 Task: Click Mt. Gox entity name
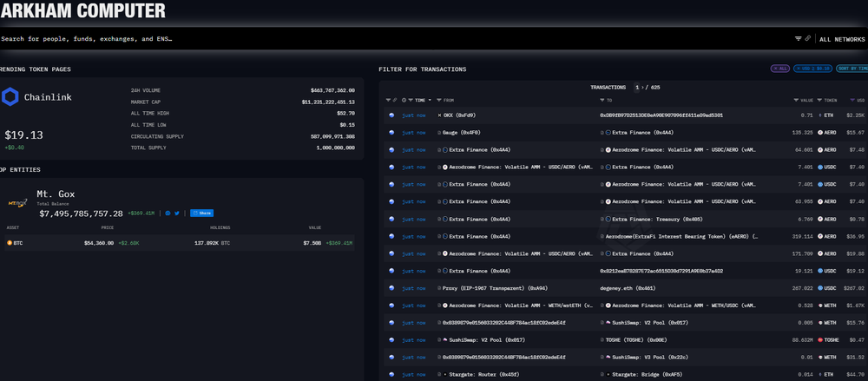pos(56,194)
